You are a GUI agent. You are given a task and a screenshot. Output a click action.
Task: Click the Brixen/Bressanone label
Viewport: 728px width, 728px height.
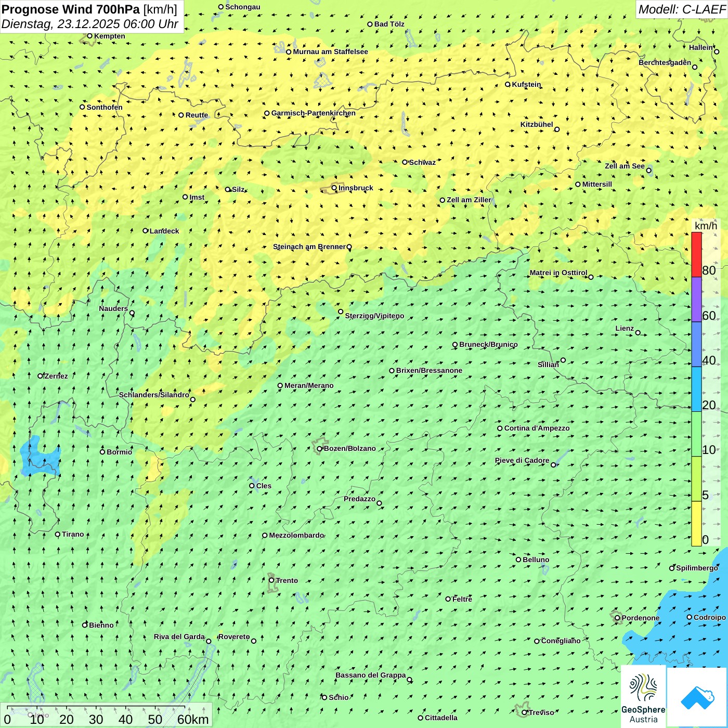(429, 370)
